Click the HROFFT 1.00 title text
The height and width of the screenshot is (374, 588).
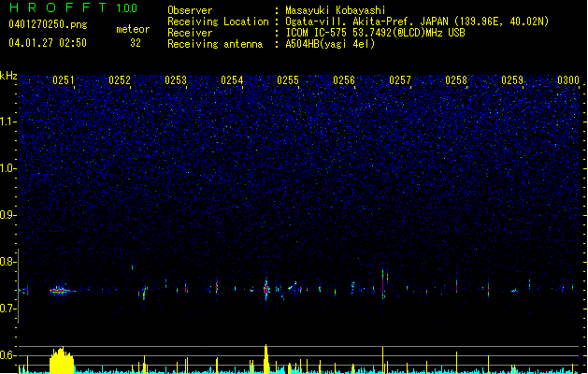(x=73, y=7)
